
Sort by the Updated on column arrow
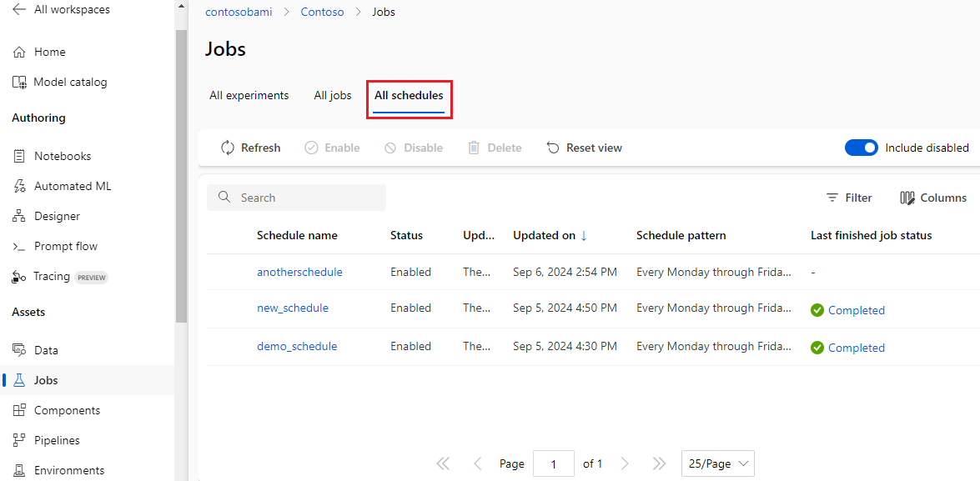point(584,235)
